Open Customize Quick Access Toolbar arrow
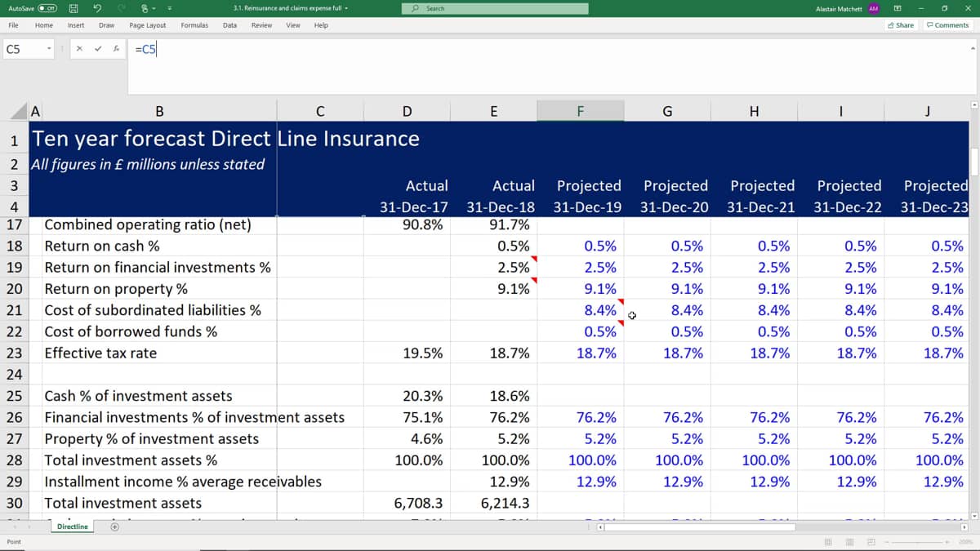980x551 pixels. click(x=169, y=8)
